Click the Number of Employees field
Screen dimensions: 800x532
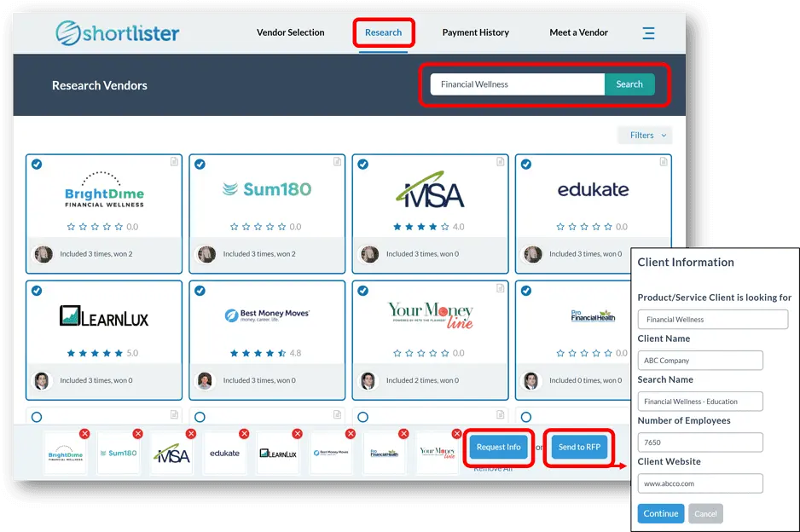[700, 442]
